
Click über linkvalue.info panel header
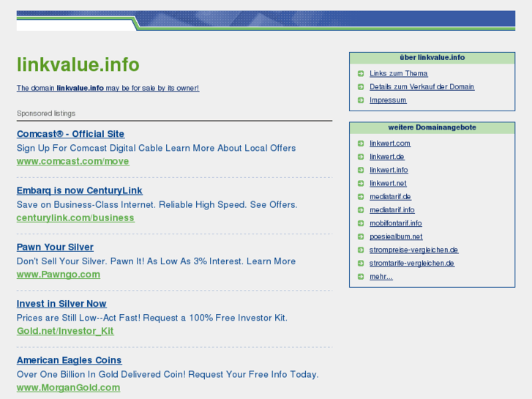pyautogui.click(x=432, y=58)
